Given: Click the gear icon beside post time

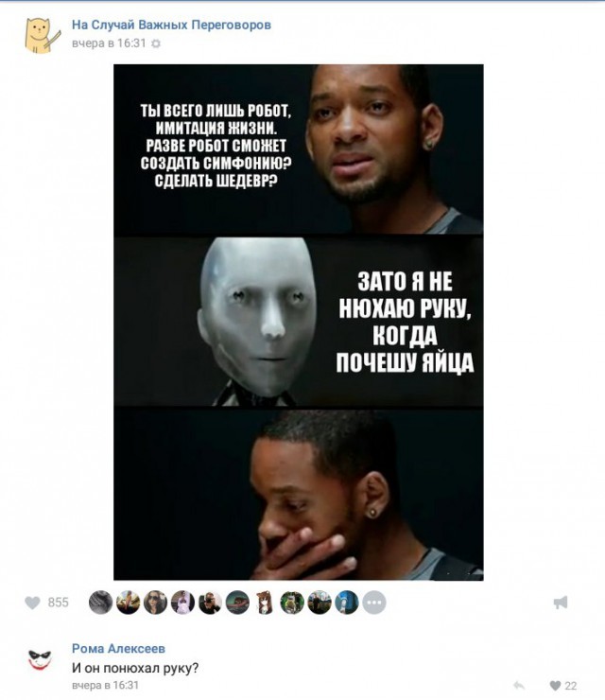Looking at the screenshot, I should click(x=156, y=44).
